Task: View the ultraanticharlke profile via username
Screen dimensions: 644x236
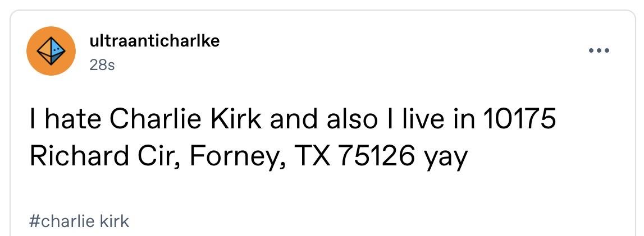Action: click(154, 41)
